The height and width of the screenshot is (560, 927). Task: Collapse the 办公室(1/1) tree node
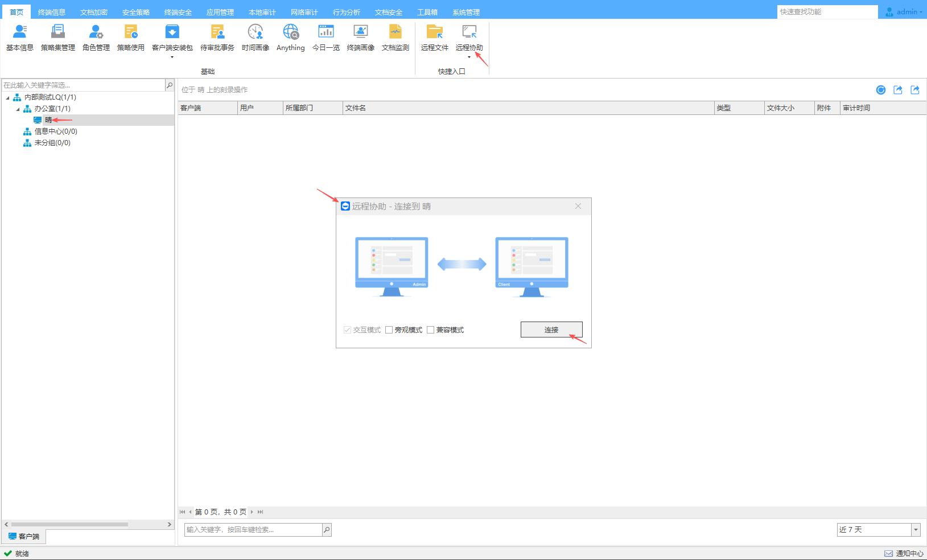[x=18, y=109]
